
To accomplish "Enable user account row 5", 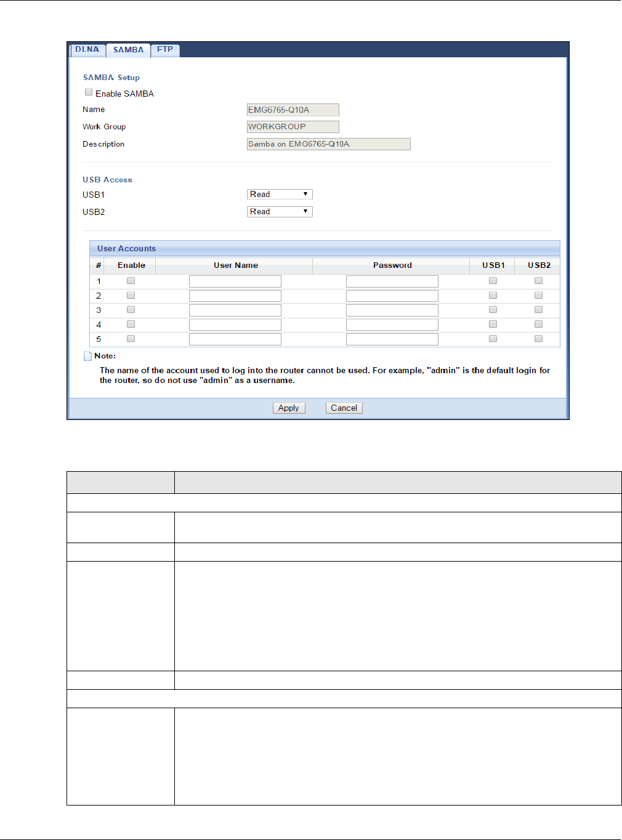I will pyautogui.click(x=131, y=339).
